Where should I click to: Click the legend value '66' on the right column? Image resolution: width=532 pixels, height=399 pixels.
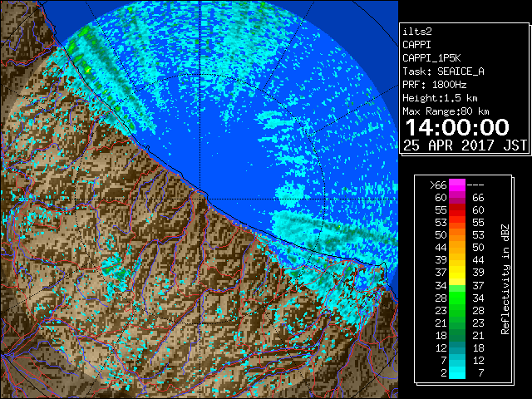(478, 198)
